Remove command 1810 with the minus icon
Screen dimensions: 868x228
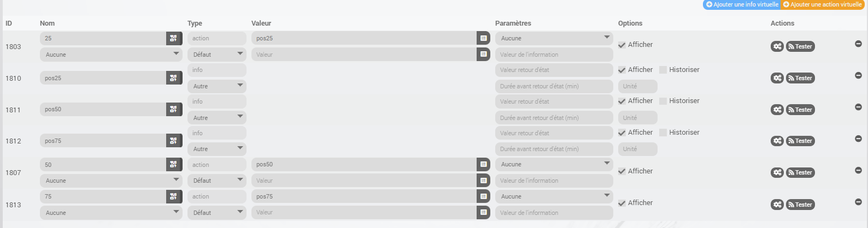coord(858,75)
